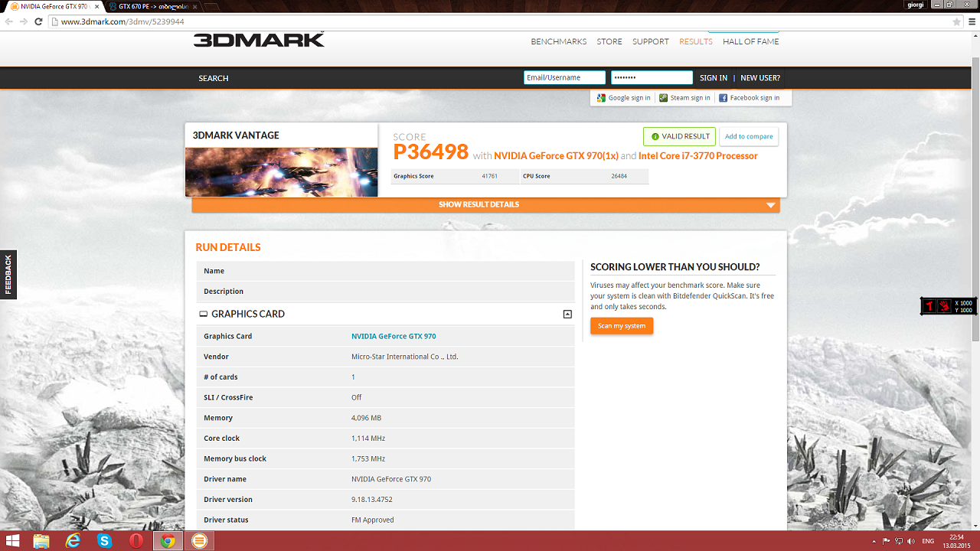
Task: Click the Memory value 4,096 MB
Action: (366, 418)
